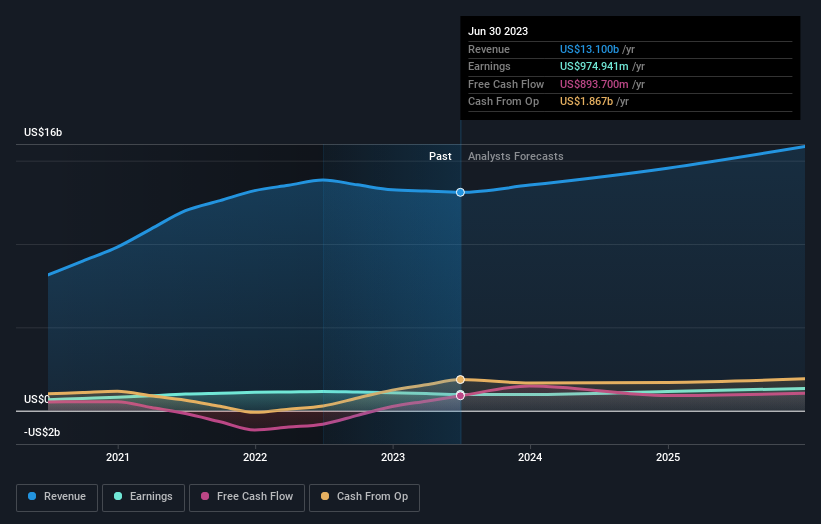This screenshot has height=524, width=821.
Task: Click the US$13.100b revenue value in tooltip
Action: (x=589, y=49)
